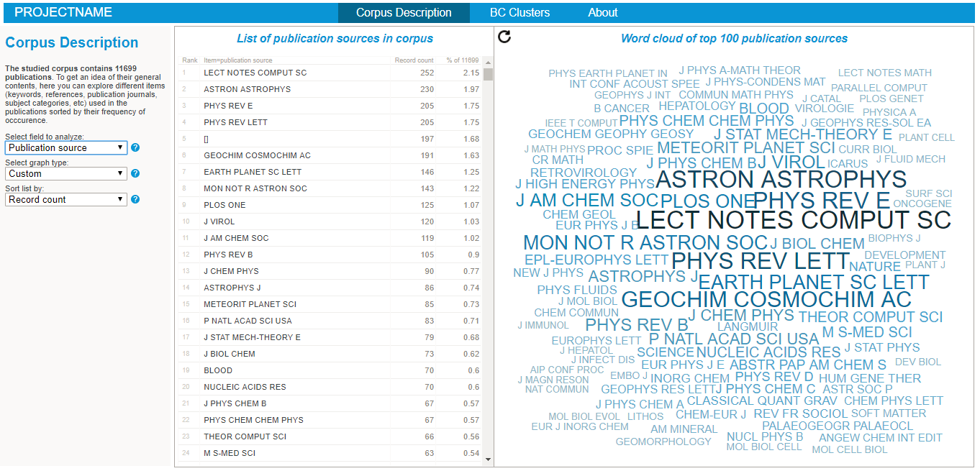Click the refresh word cloud icon
Image resolution: width=980 pixels, height=471 pixels.
504,37
